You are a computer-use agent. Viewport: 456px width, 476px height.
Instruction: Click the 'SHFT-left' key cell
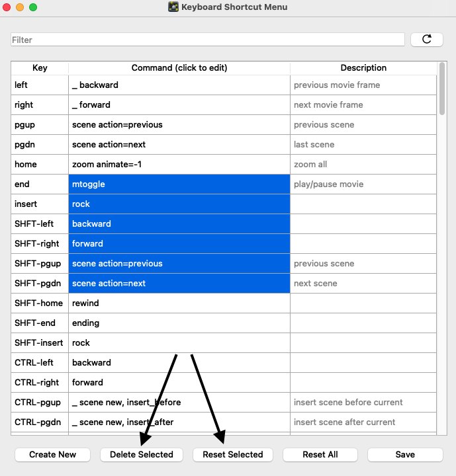40,223
